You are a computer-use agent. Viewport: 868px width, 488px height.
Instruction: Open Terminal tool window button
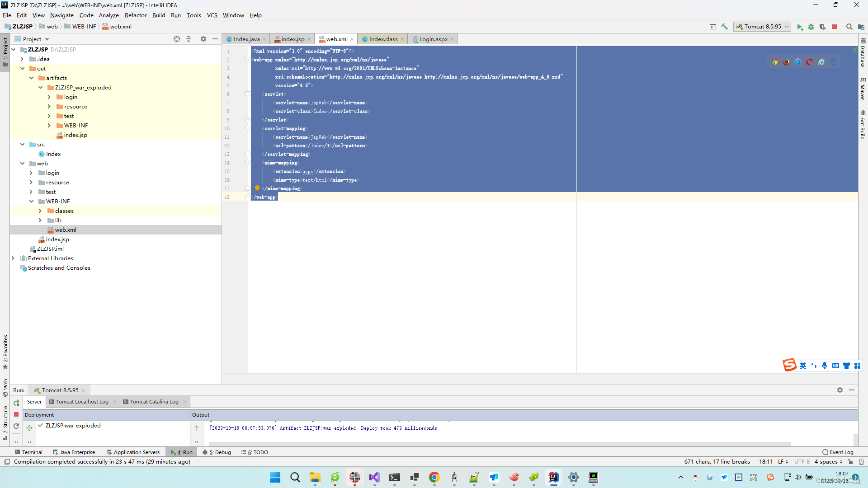click(x=28, y=452)
